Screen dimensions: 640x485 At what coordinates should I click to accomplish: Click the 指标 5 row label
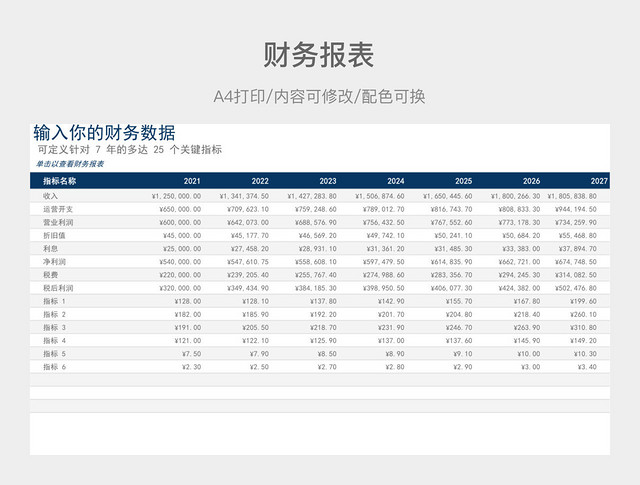54,354
